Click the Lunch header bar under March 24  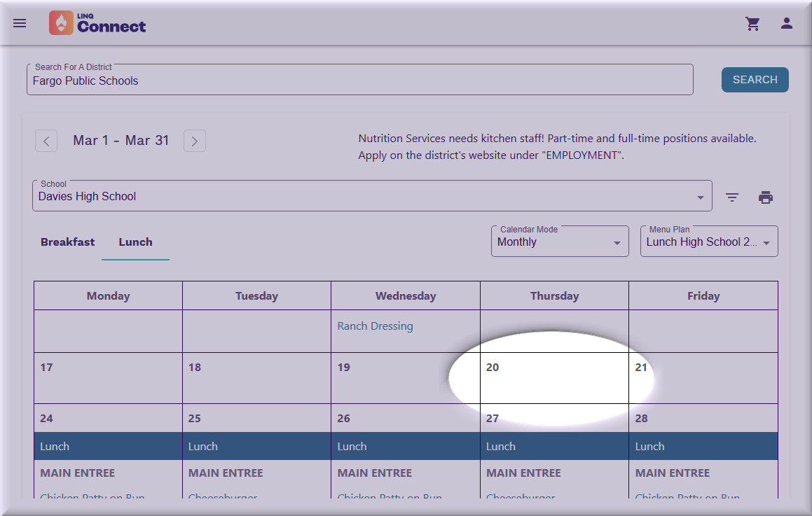tap(108, 447)
